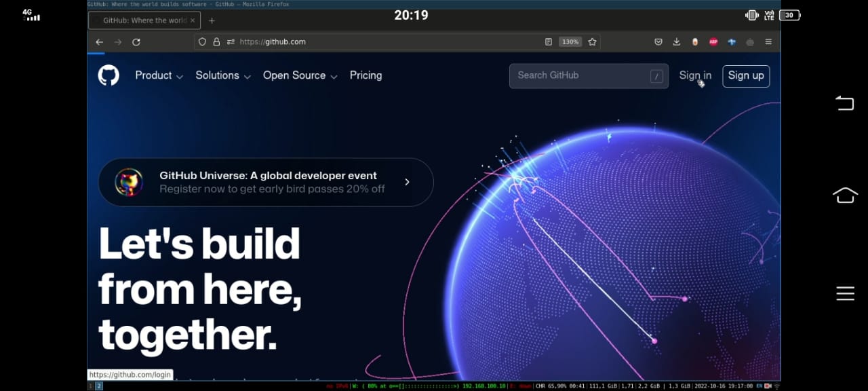The height and width of the screenshot is (391, 868).
Task: Click the phone vibrate mode icon
Action: [751, 15]
